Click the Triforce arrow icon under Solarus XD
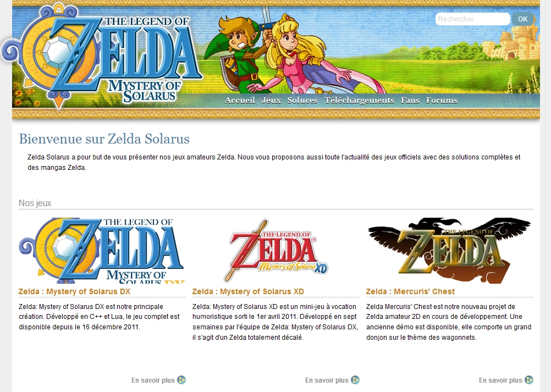 [355, 380]
